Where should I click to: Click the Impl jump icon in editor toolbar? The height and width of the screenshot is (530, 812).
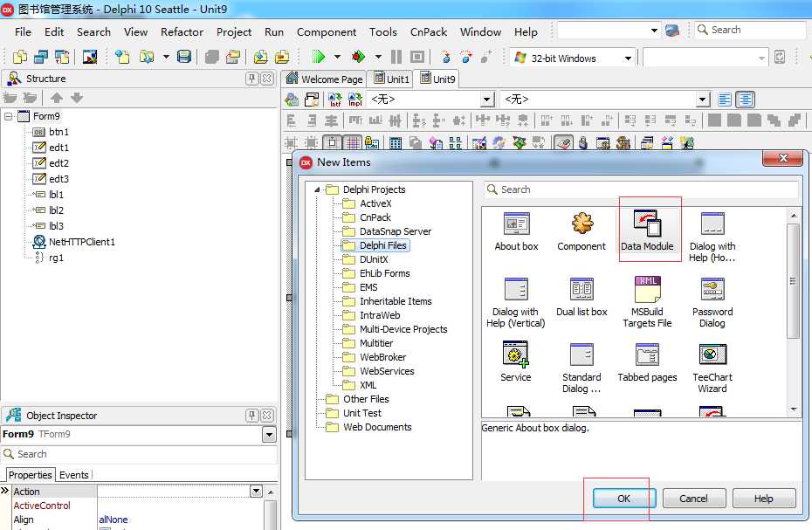click(355, 100)
